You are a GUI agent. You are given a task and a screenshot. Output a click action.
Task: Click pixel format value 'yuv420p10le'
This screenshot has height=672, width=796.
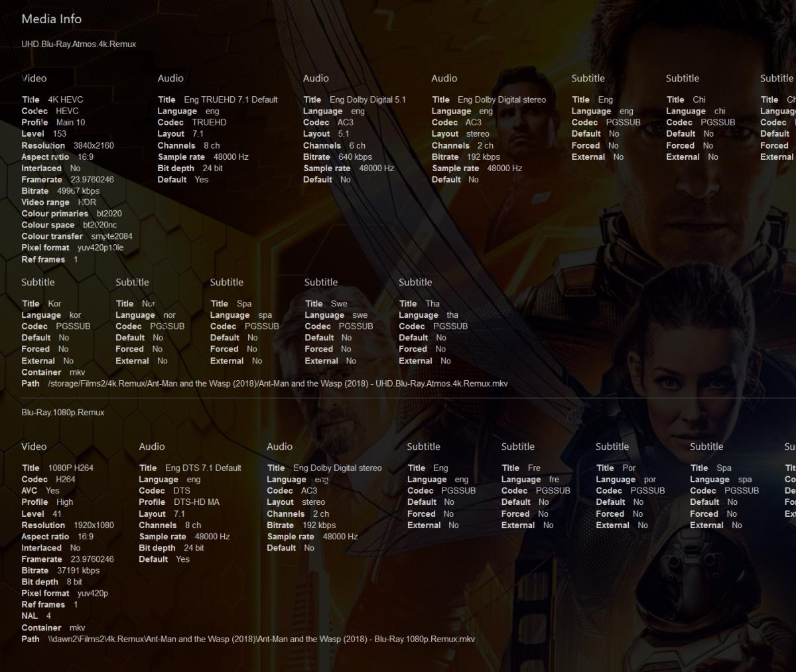click(x=101, y=247)
